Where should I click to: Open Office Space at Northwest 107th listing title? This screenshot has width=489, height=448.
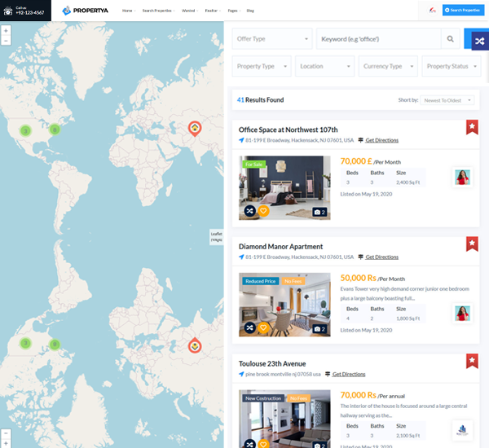click(289, 130)
